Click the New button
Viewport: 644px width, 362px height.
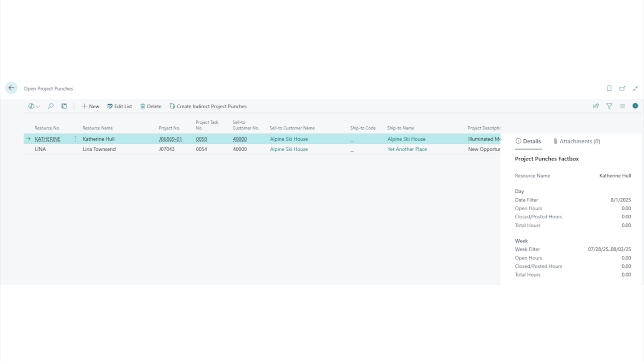(x=90, y=106)
